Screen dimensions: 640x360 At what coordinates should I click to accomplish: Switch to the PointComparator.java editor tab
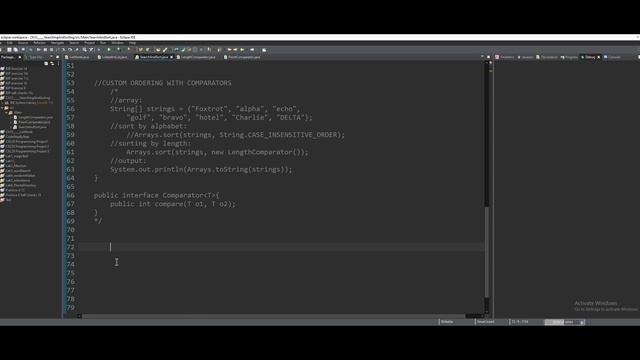point(242,57)
